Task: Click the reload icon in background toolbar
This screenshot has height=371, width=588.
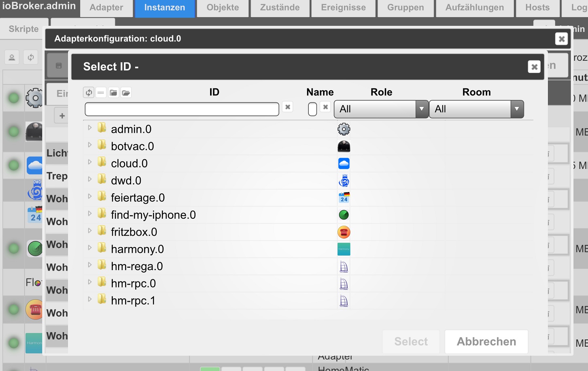Action: pyautogui.click(x=31, y=58)
